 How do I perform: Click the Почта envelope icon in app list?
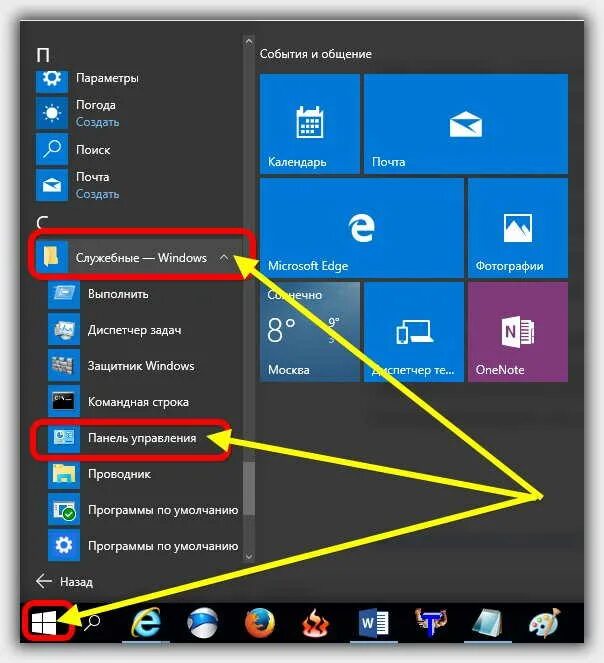(x=52, y=185)
